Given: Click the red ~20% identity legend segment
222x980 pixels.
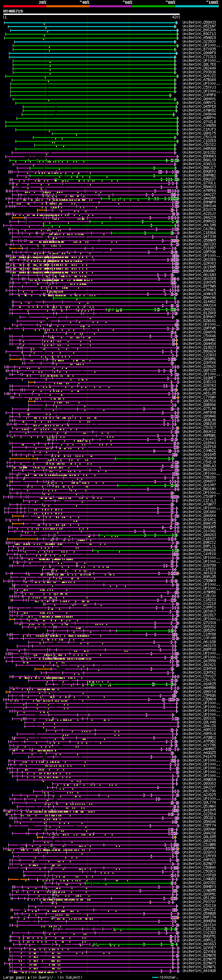Looking at the screenshot, I should point(25,6).
